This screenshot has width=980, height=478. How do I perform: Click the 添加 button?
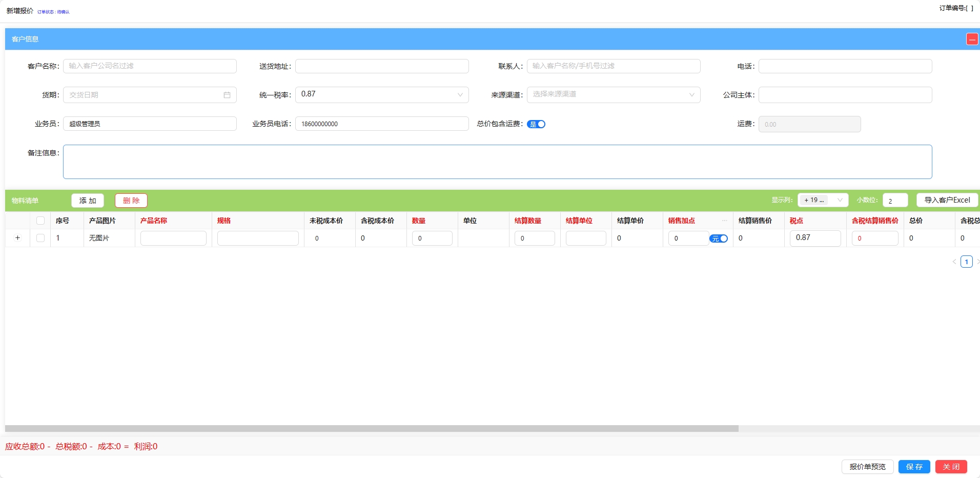click(88, 201)
